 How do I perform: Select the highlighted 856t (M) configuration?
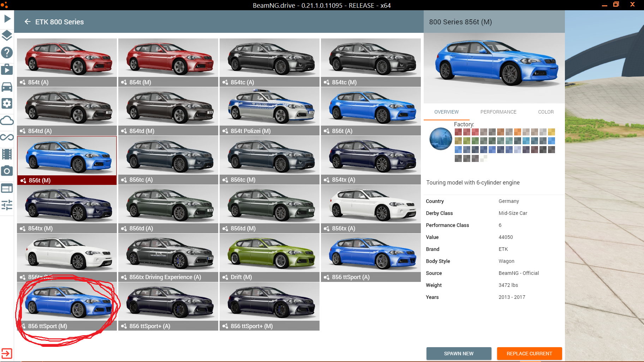coord(67,160)
